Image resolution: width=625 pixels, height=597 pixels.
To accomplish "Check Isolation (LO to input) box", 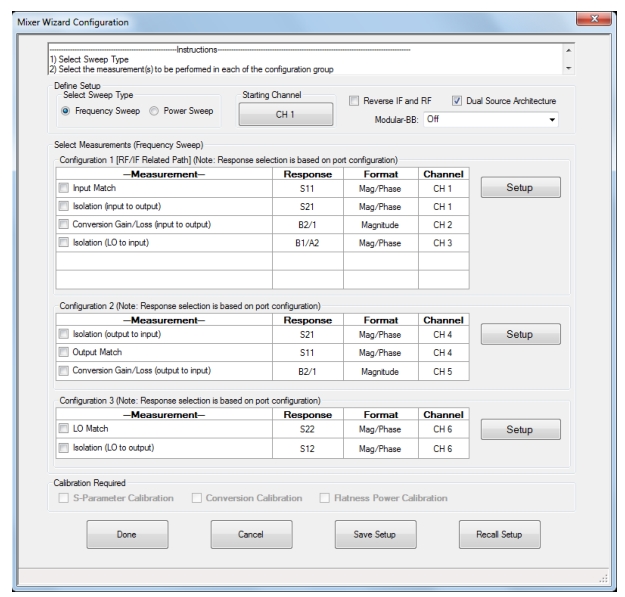I will 65,244.
